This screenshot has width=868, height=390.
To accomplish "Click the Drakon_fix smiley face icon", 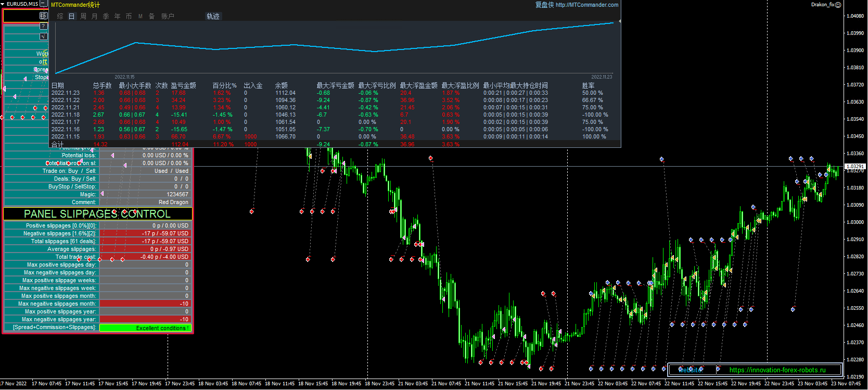I will [838, 5].
